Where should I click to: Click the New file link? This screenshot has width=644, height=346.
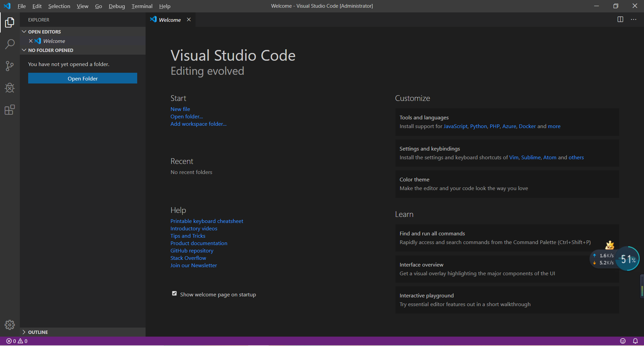click(x=180, y=109)
